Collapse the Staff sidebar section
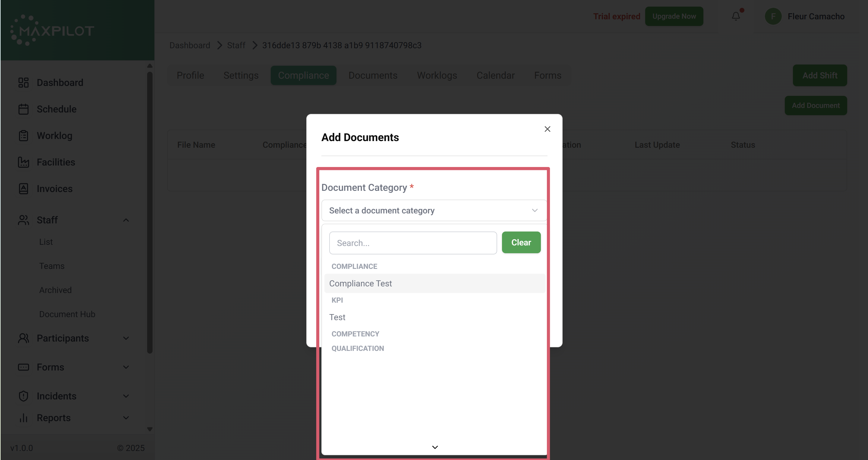Viewport: 868px width, 460px height. pyautogui.click(x=126, y=220)
